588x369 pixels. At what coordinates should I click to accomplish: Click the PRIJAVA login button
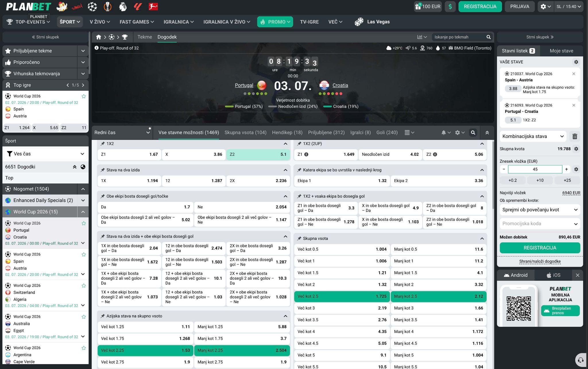pyautogui.click(x=520, y=7)
